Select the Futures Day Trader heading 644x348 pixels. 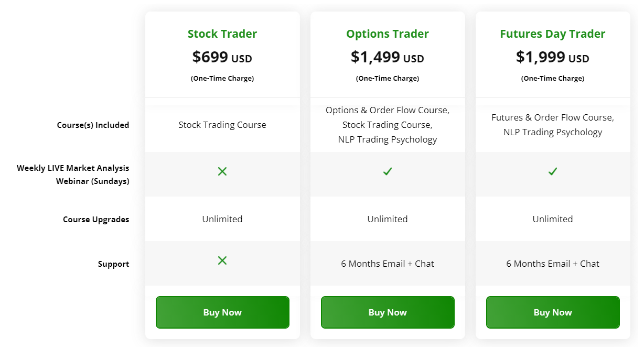(553, 34)
